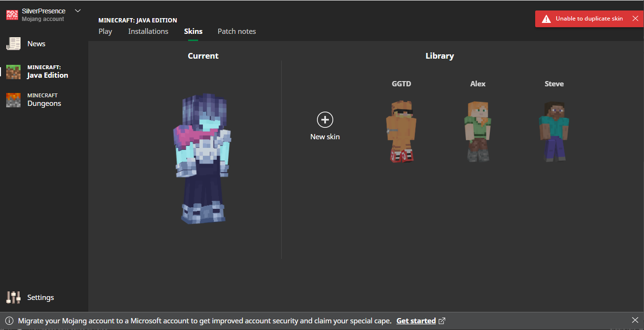Screen dimensions: 644x330
Task: Open the Installations tab
Action: (x=148, y=31)
